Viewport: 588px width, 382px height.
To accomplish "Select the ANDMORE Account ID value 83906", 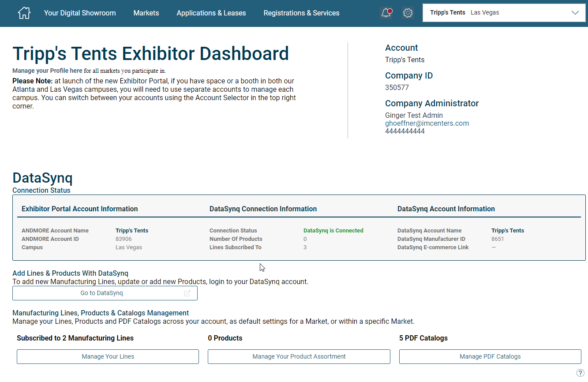I will tap(124, 239).
